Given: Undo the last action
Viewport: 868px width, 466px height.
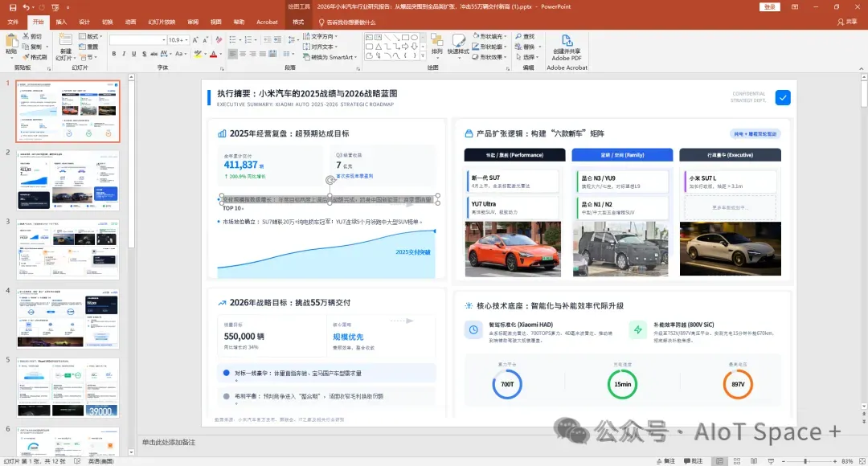Looking at the screenshot, I should coord(26,7).
